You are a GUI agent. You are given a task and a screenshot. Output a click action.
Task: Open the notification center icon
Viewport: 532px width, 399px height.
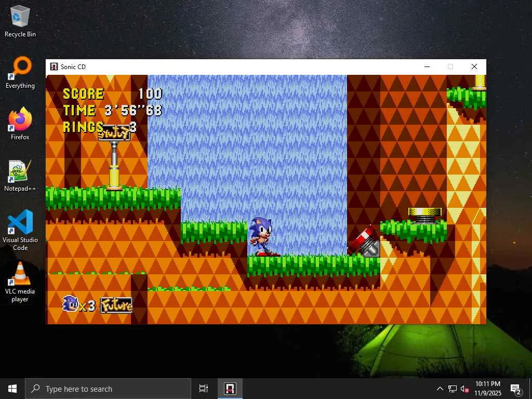point(516,389)
